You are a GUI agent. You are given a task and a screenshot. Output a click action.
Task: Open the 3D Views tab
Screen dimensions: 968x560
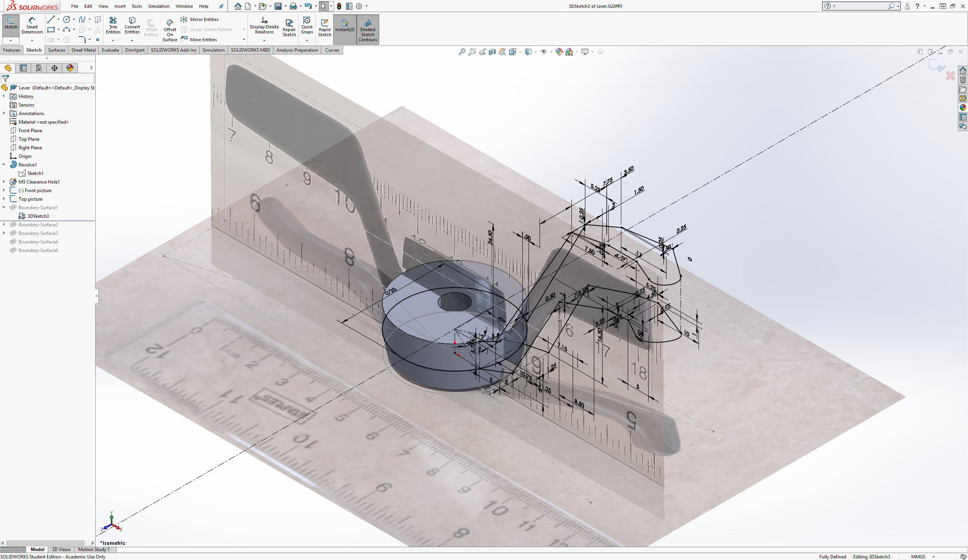61,549
